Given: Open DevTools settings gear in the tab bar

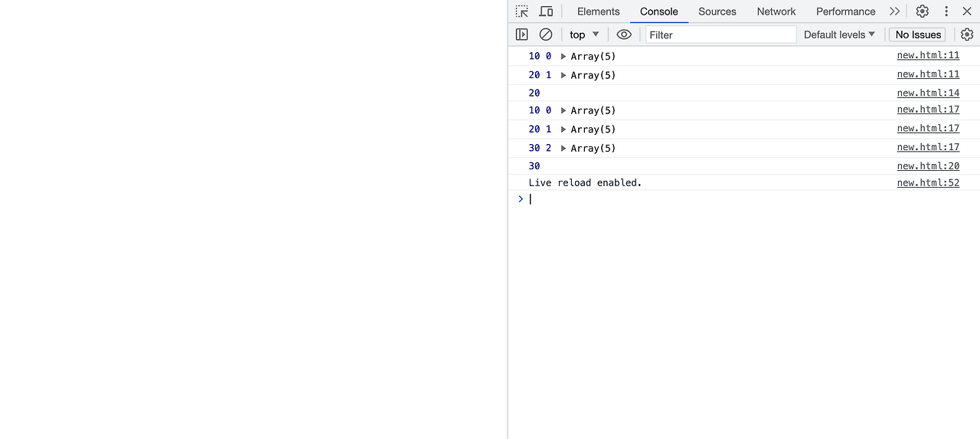Looking at the screenshot, I should pyautogui.click(x=923, y=11).
